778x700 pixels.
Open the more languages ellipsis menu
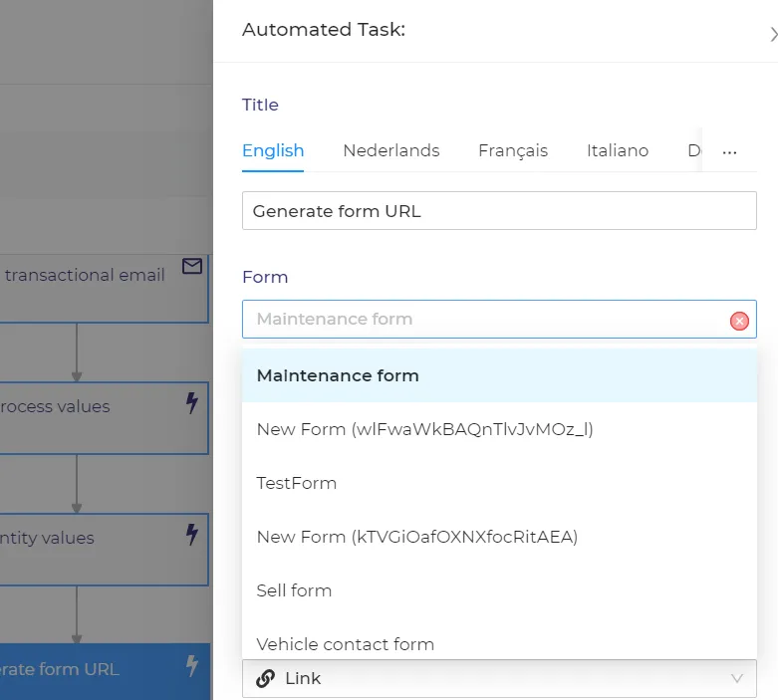click(x=729, y=152)
